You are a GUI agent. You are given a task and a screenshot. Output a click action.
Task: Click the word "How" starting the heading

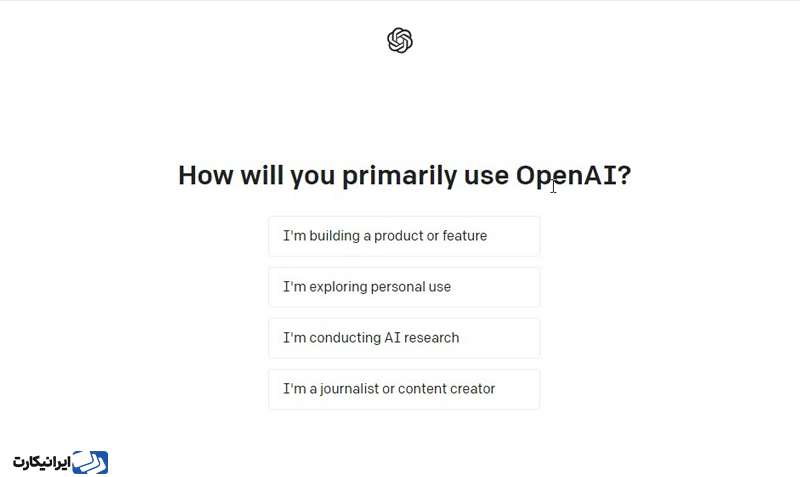click(x=206, y=175)
